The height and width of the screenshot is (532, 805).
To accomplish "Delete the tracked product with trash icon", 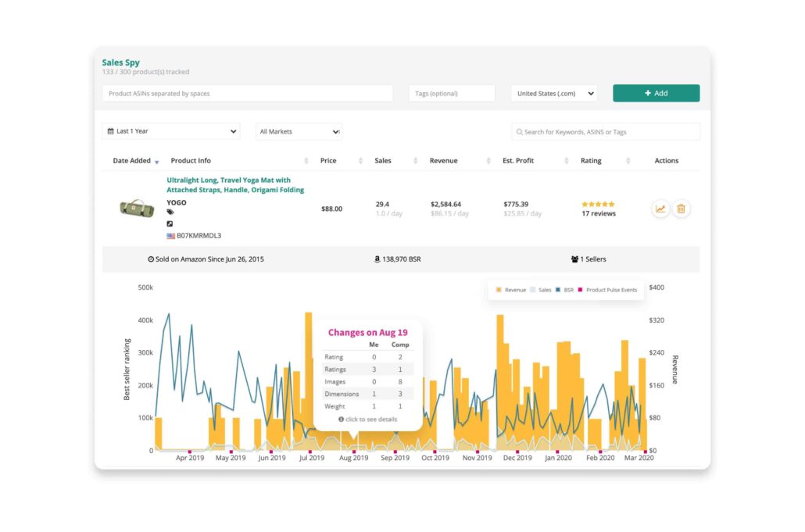I will (x=681, y=209).
